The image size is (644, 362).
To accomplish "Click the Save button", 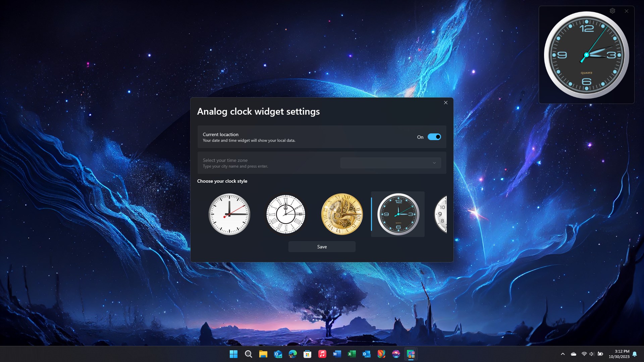I will pyautogui.click(x=321, y=246).
